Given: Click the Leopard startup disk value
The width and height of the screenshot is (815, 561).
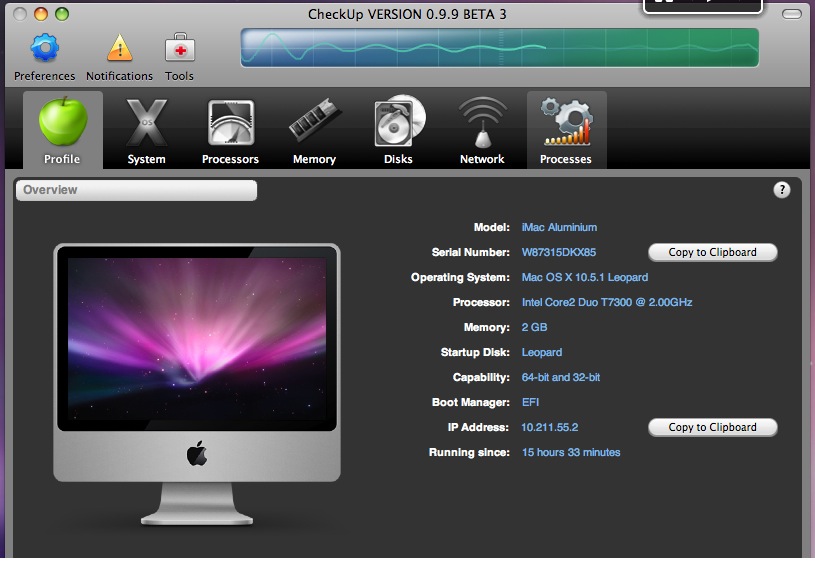Looking at the screenshot, I should click(542, 353).
